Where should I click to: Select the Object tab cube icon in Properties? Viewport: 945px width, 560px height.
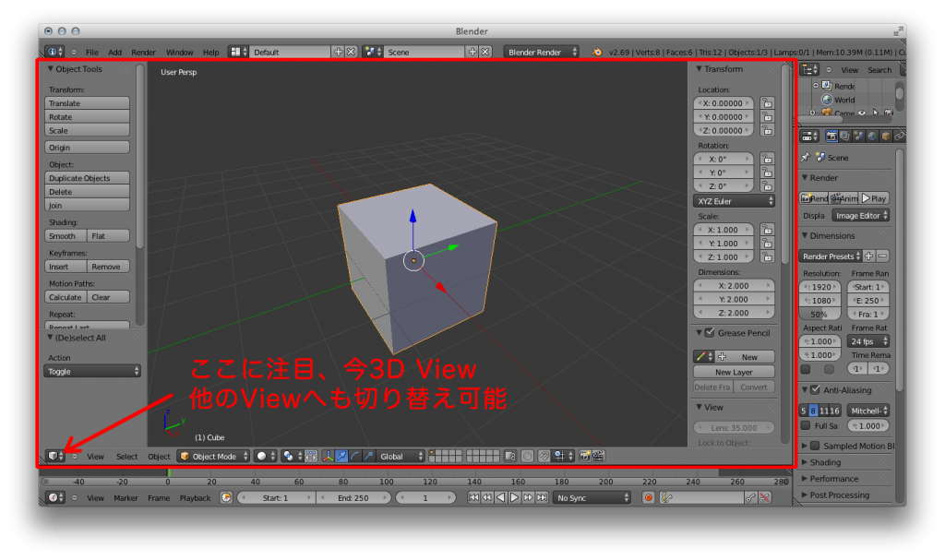click(x=885, y=136)
